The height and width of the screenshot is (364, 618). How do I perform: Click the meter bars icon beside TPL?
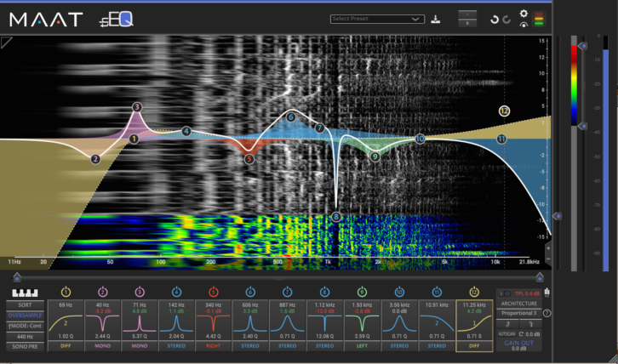coord(547,293)
